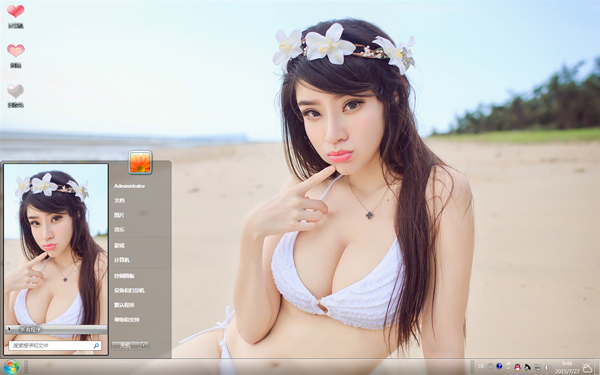Open Administrator folder in Start menu
The image size is (600, 375).
click(129, 186)
